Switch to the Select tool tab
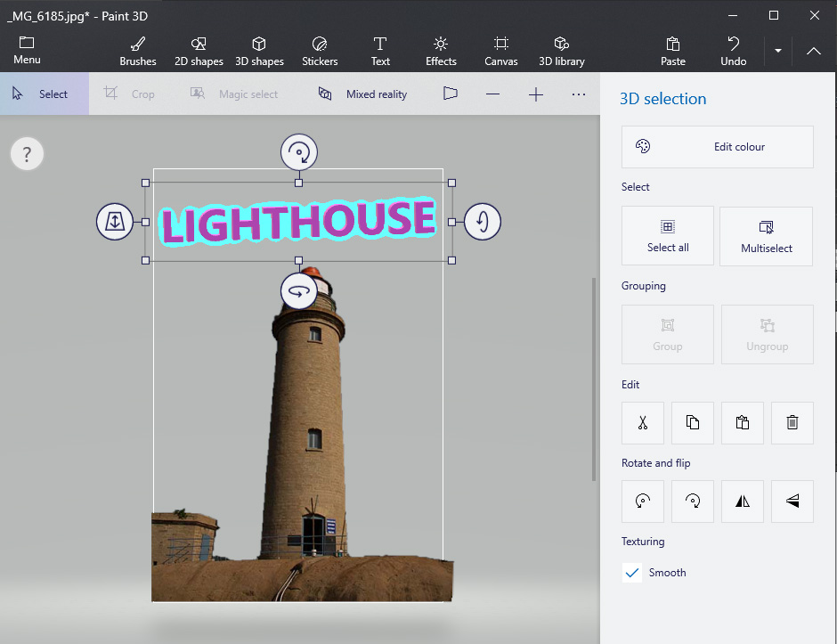837x644 pixels. 45,94
